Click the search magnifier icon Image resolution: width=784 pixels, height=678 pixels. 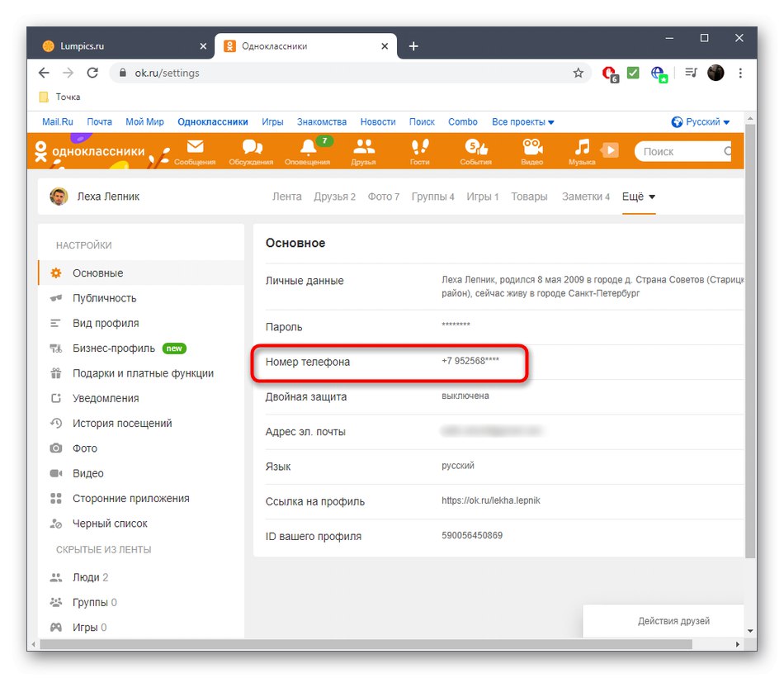tap(728, 151)
